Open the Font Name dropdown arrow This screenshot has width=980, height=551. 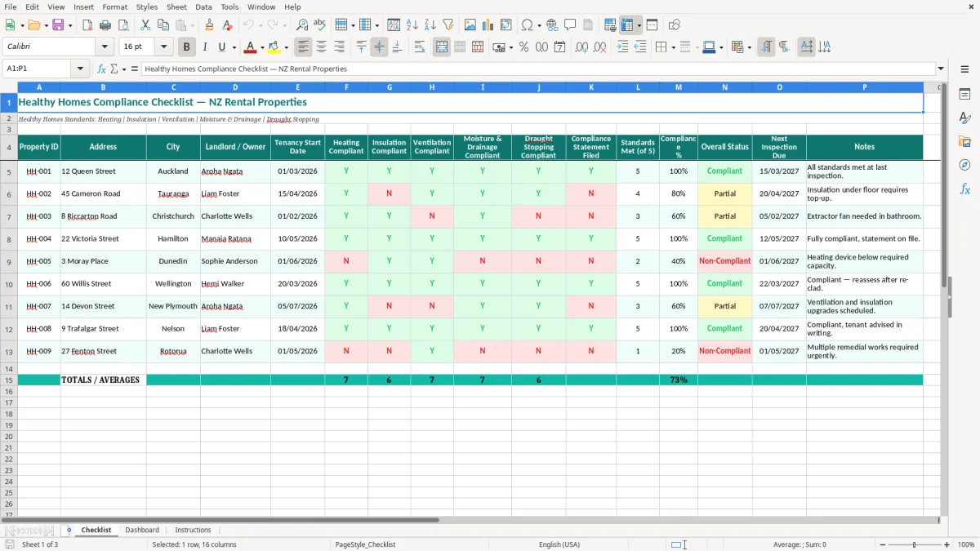[105, 47]
